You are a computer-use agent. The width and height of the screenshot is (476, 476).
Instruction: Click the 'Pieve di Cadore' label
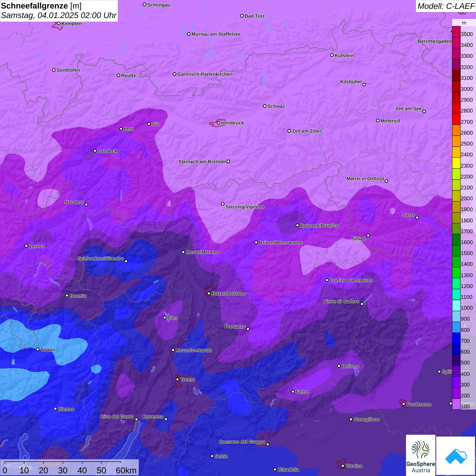[x=341, y=301]
